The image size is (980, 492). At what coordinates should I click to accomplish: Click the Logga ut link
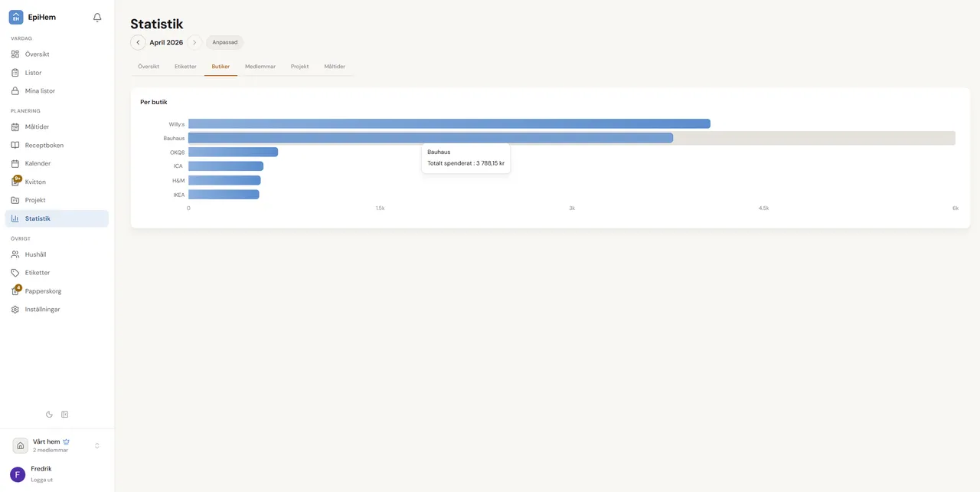click(x=42, y=481)
